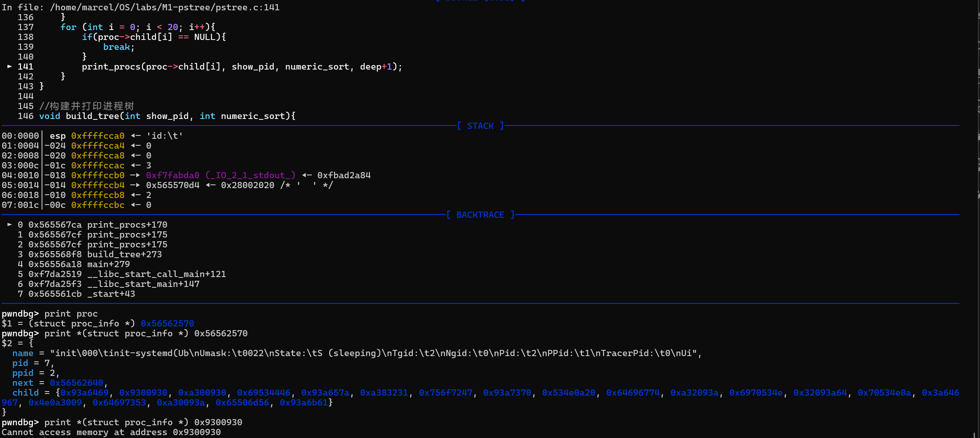Click the pstree.c file path at top
The image size is (980, 438).
tap(165, 7)
